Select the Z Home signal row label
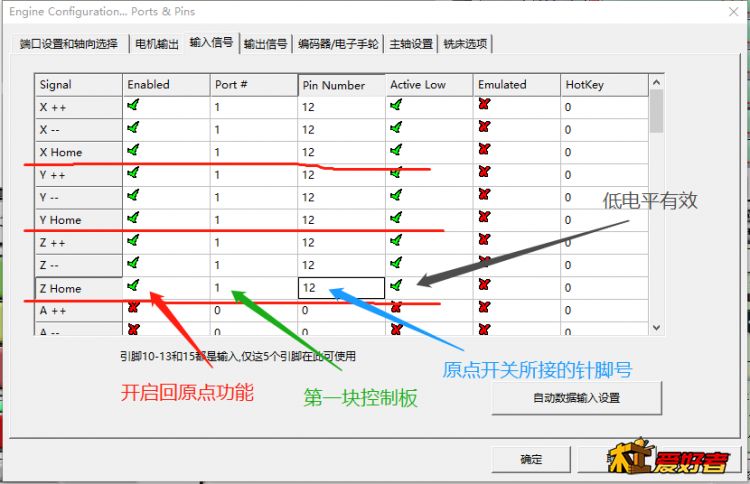750x484 pixels. (x=78, y=288)
